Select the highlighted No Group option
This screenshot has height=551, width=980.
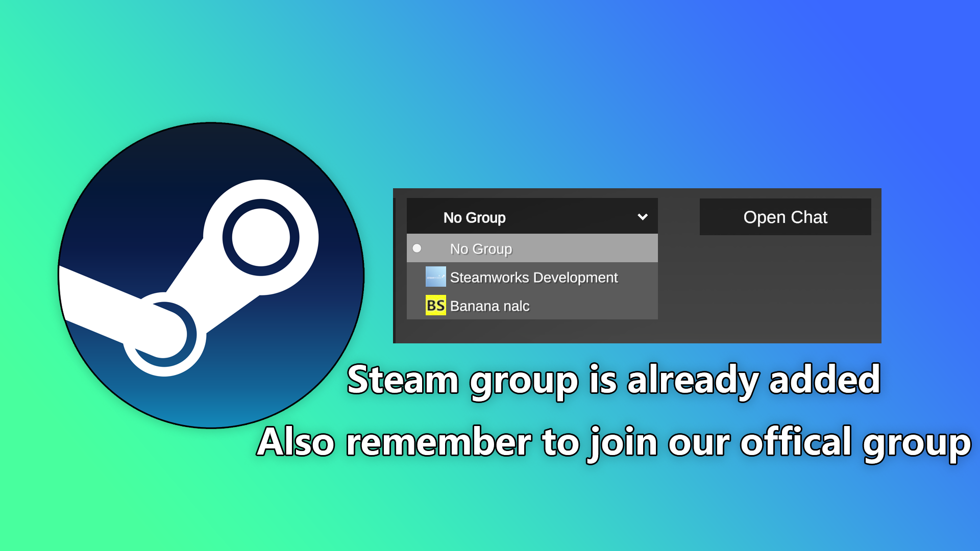click(x=532, y=248)
